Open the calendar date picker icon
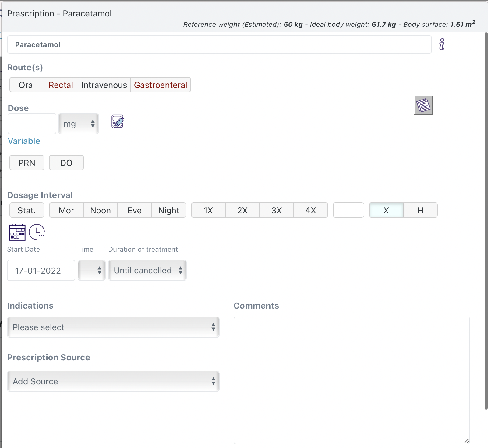Screen dimensions: 488x448 tap(17, 232)
